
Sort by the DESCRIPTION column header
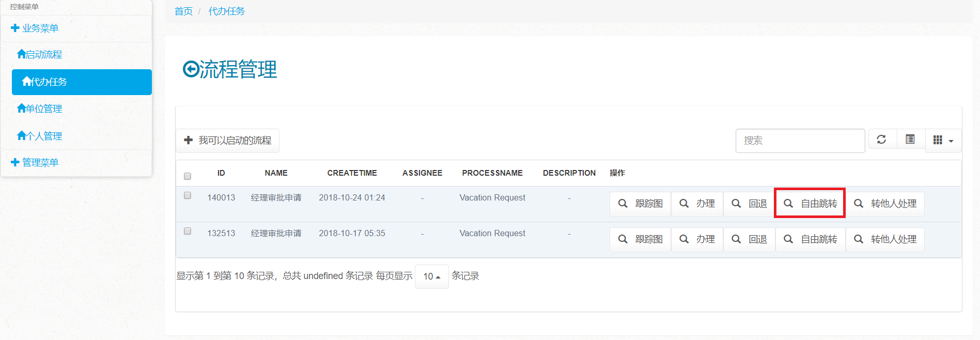569,173
